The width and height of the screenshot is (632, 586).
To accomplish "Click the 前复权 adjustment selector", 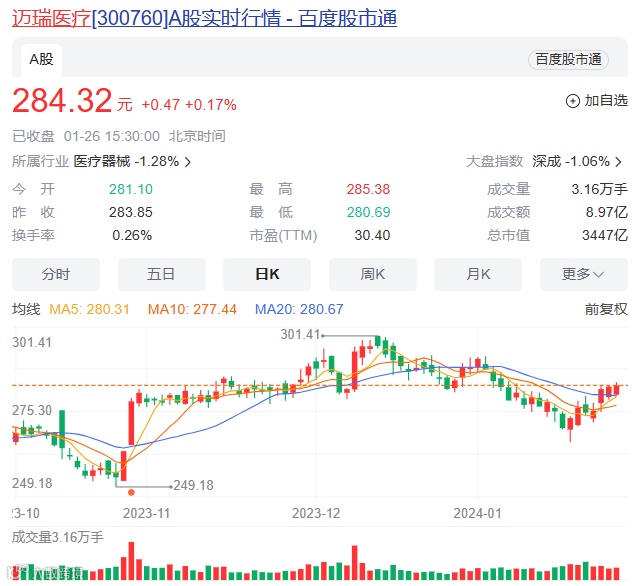I will pos(606,309).
